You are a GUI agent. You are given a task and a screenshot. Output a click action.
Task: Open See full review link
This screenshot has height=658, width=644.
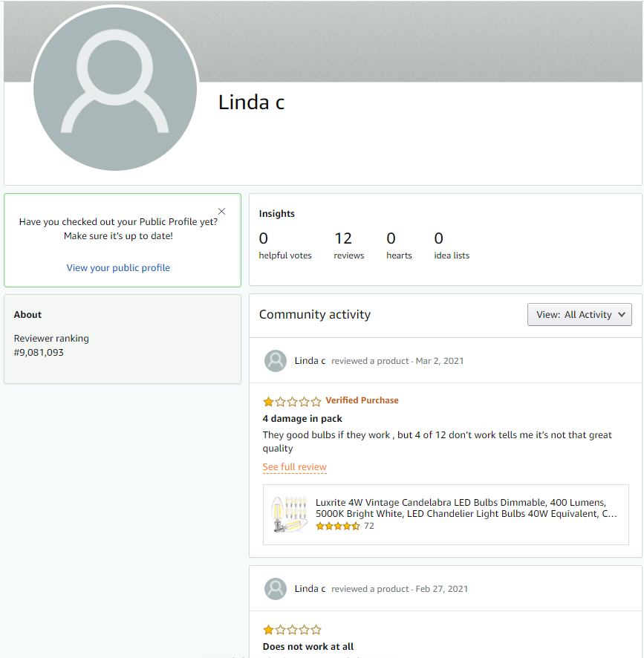[x=294, y=467]
